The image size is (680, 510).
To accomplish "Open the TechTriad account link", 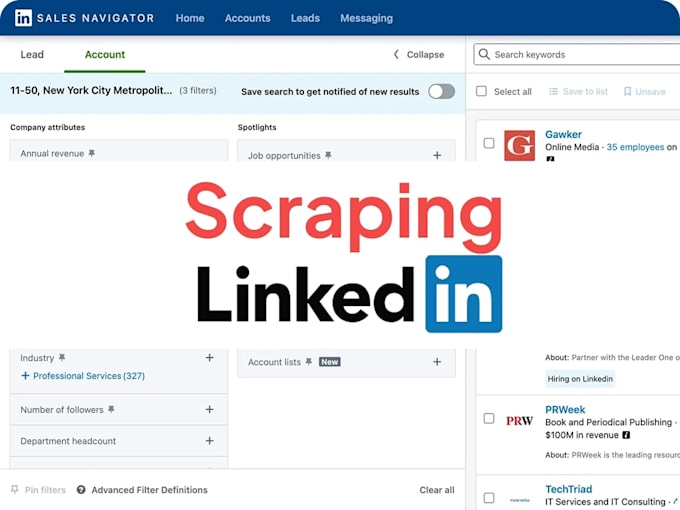I will coord(569,489).
